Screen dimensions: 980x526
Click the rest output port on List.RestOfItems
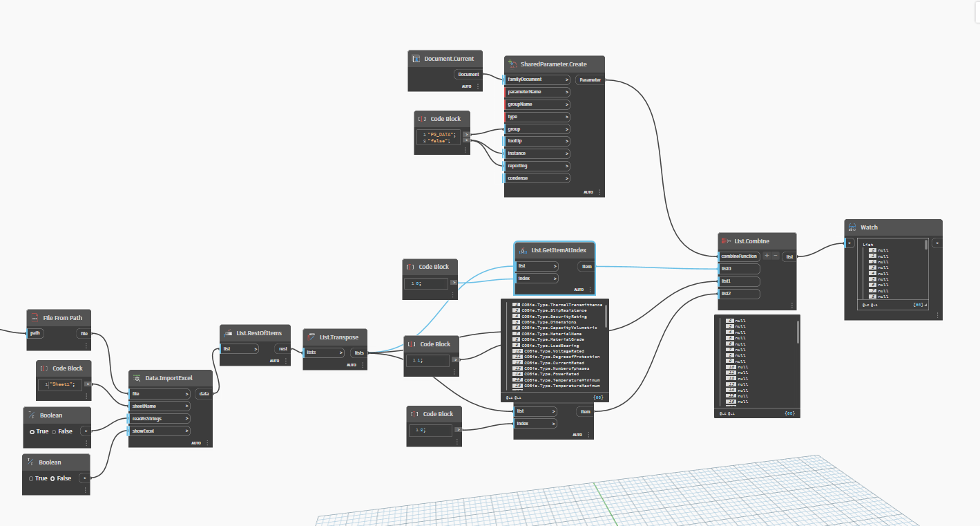pos(283,349)
